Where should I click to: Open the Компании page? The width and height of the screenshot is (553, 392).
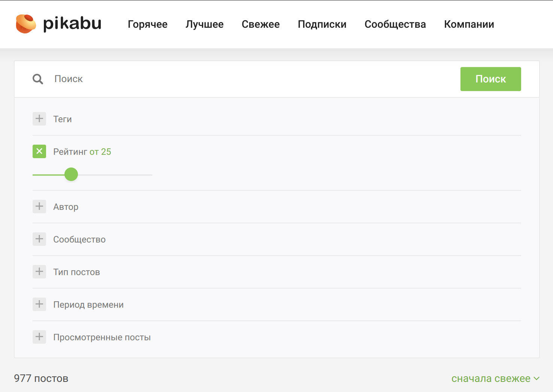(x=469, y=24)
